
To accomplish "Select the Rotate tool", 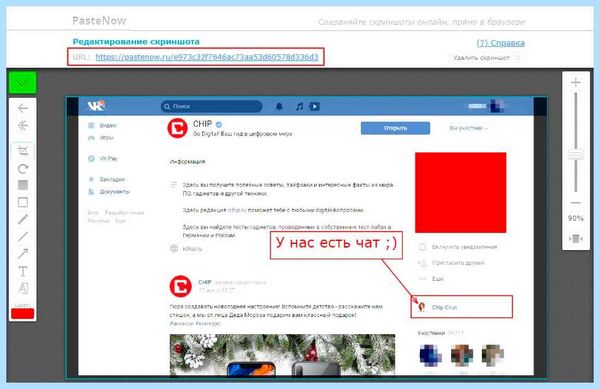I will (x=23, y=168).
